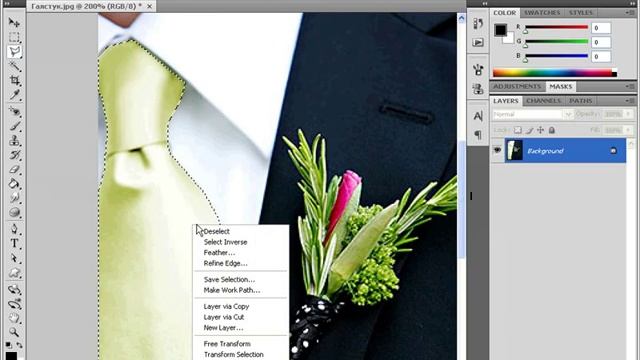Switch to the Channels tab

[x=543, y=100]
